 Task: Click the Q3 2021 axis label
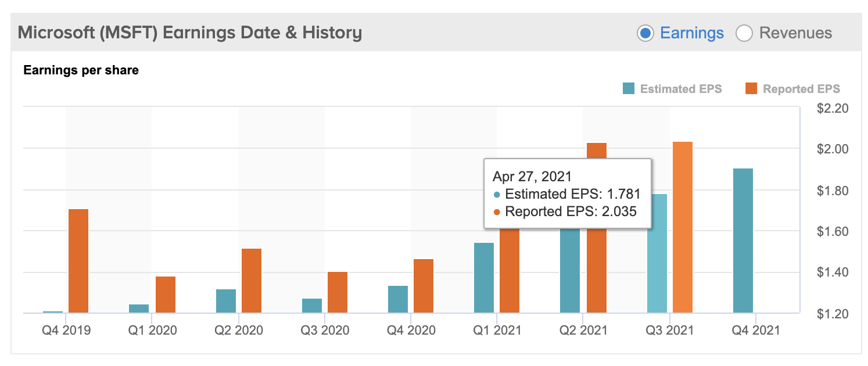[x=669, y=331]
